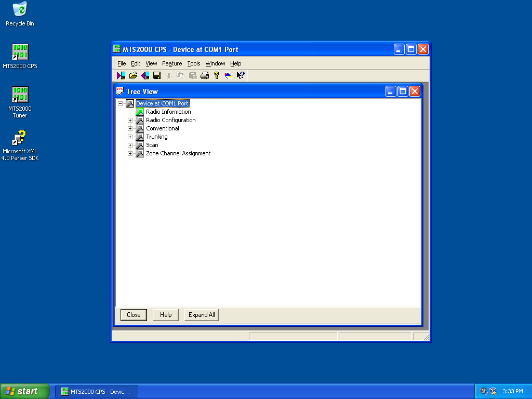Click the Print toolbar icon
The height and width of the screenshot is (399, 532).
coord(205,75)
